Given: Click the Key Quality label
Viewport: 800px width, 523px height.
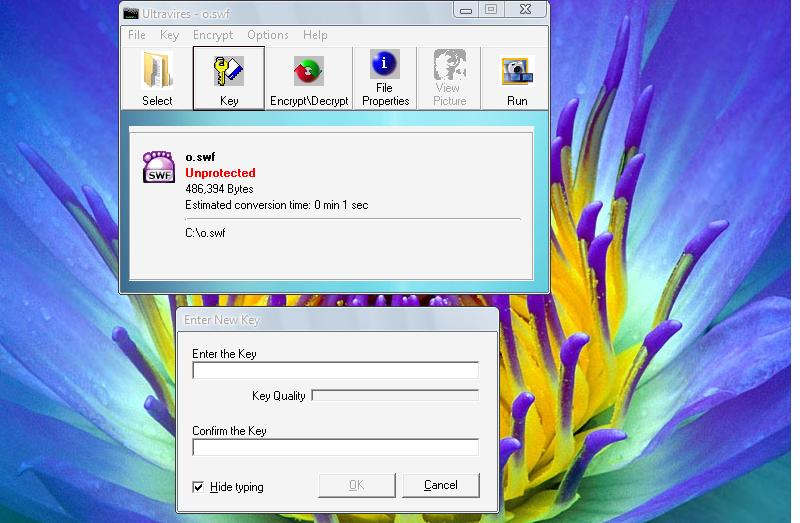Looking at the screenshot, I should click(279, 396).
